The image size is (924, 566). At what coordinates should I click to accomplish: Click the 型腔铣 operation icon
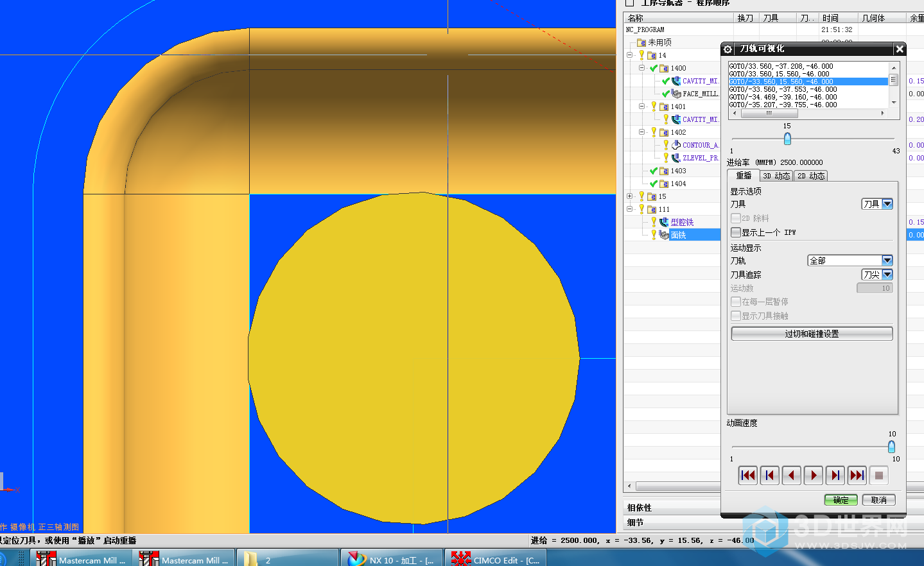(664, 222)
